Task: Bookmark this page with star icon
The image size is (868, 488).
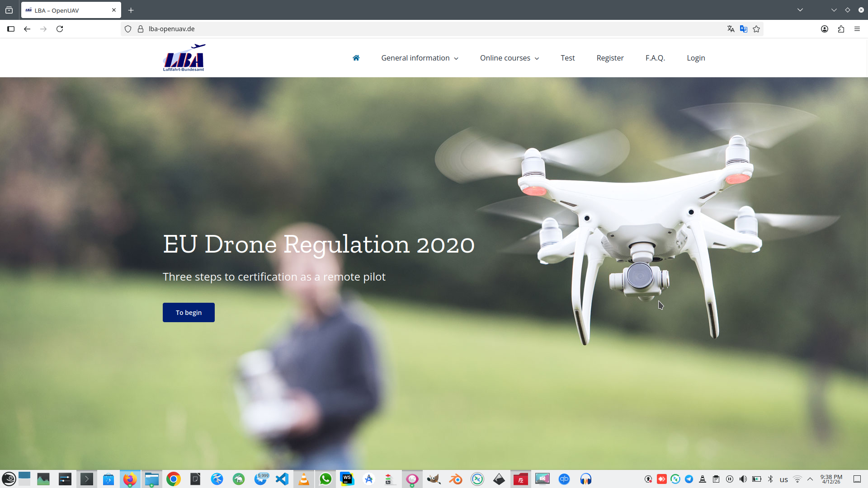Action: pyautogui.click(x=756, y=29)
